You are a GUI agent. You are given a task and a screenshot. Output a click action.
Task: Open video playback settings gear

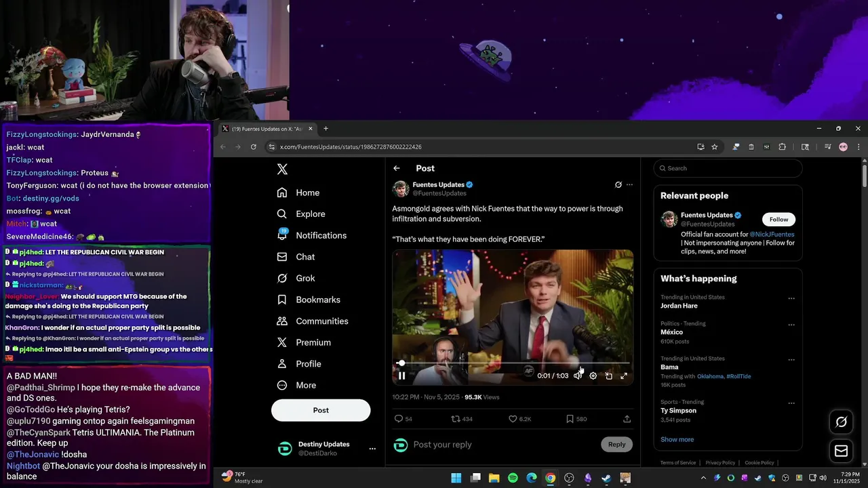tap(593, 375)
